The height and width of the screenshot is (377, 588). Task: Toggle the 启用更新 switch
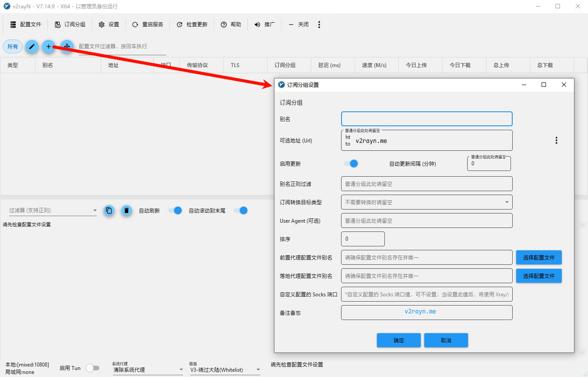click(x=351, y=164)
